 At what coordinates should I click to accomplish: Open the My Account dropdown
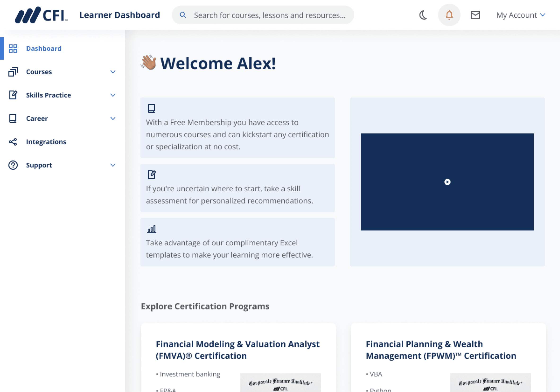pyautogui.click(x=521, y=15)
